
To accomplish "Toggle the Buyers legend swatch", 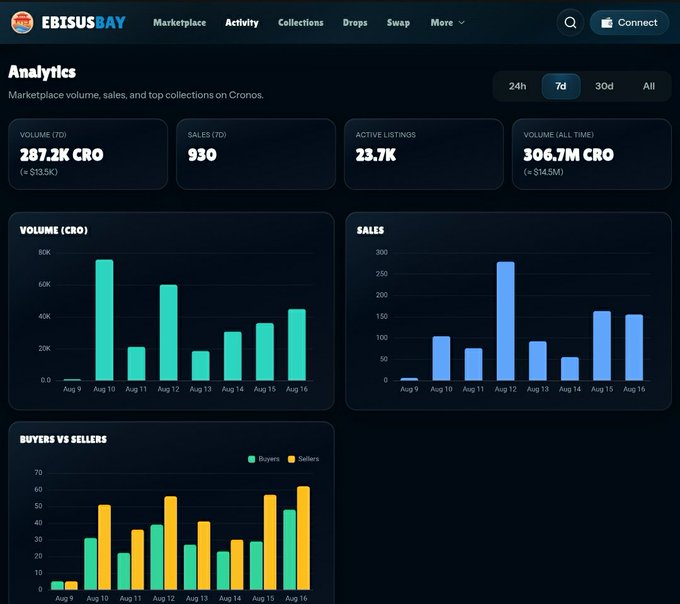I will click(x=252, y=459).
